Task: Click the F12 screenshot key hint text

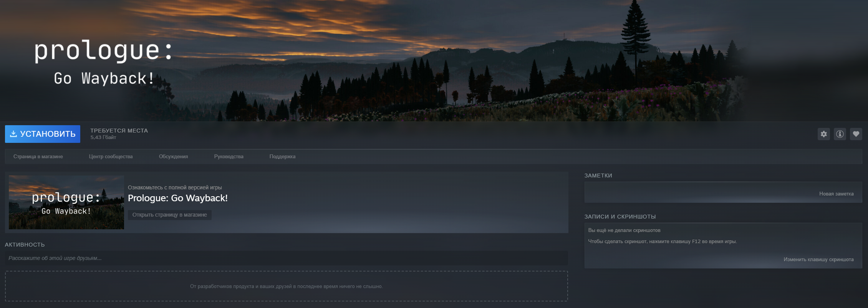Action: coord(662,242)
